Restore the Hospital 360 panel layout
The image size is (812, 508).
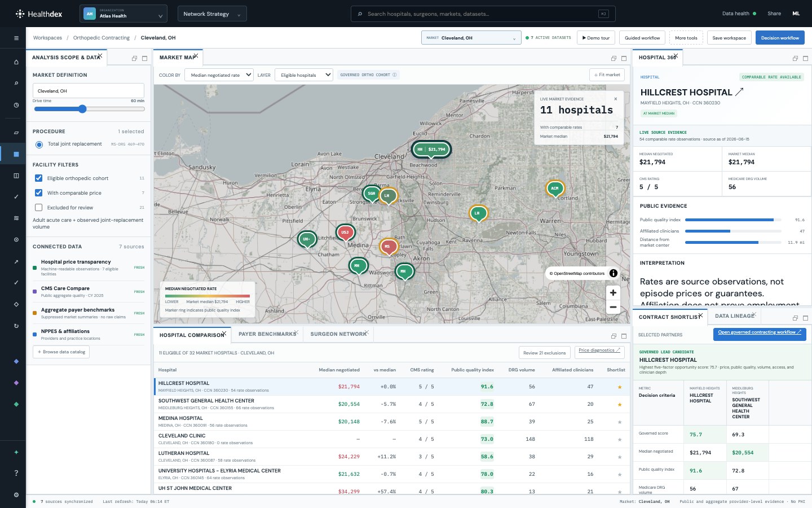(x=795, y=58)
